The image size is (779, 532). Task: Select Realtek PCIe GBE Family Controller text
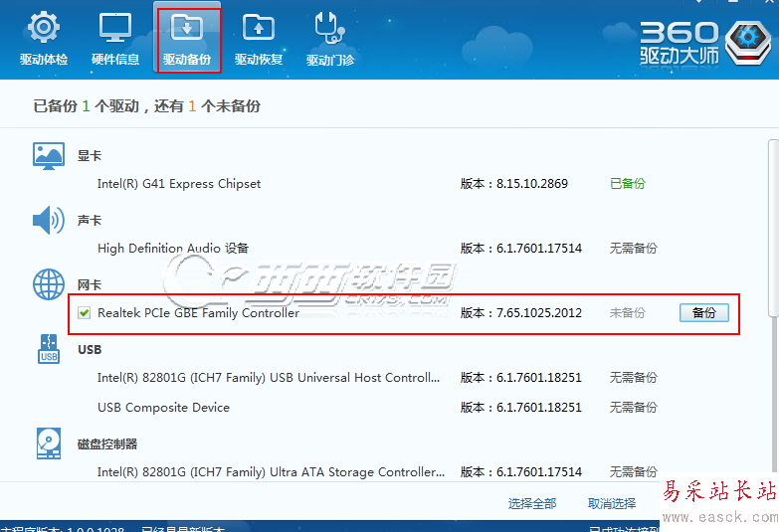pos(198,313)
